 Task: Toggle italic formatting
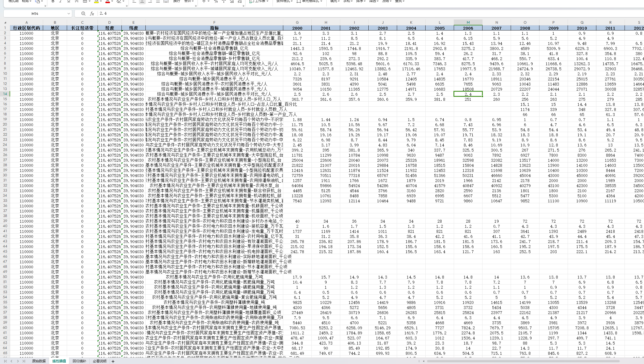pyautogui.click(x=60, y=1)
